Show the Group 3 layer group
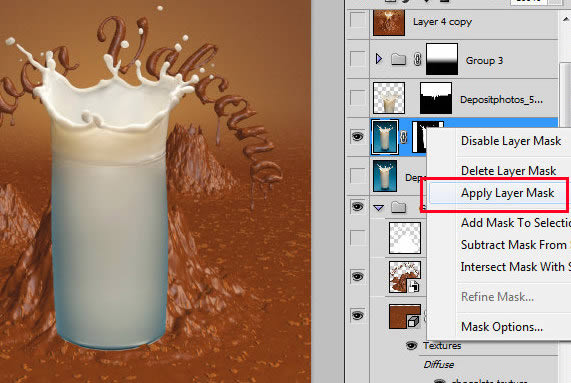 pyautogui.click(x=357, y=58)
